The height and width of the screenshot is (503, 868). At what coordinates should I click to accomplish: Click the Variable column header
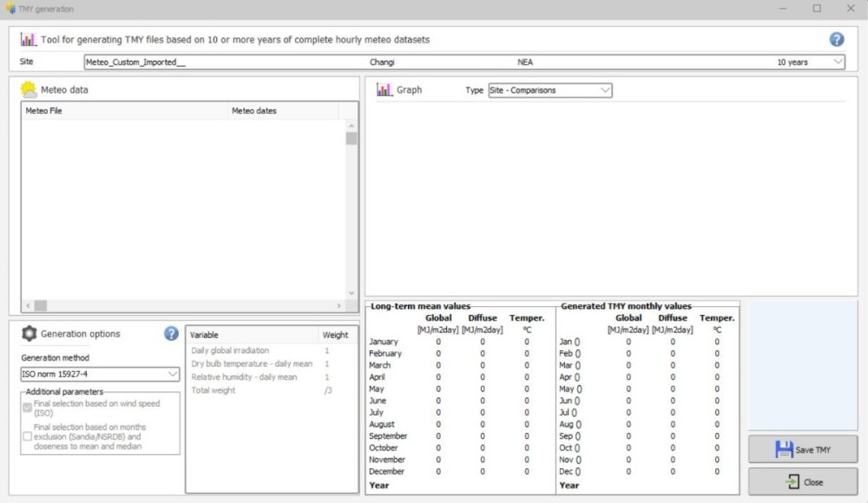coord(252,335)
